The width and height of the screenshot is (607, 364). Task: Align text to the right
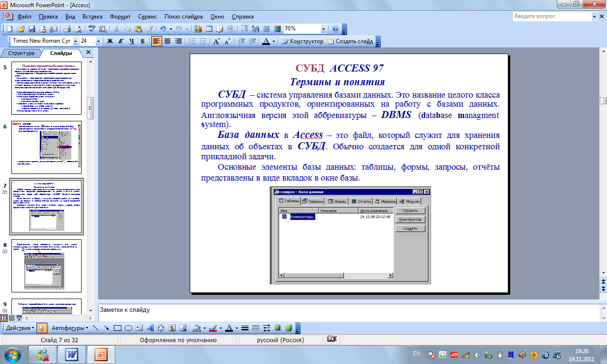pyautogui.click(x=178, y=41)
